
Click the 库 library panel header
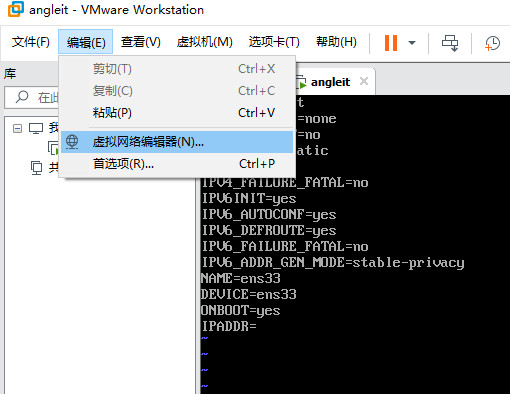click(10, 73)
